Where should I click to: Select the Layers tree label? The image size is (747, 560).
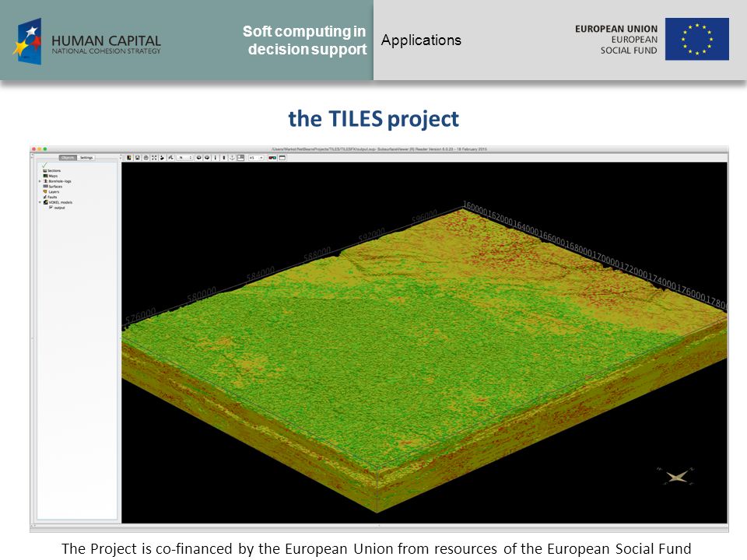pyautogui.click(x=54, y=192)
